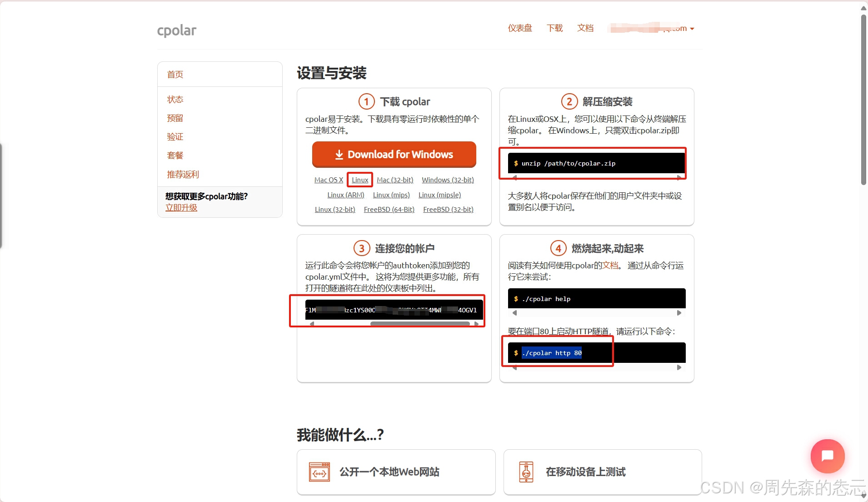Screen dimensions: 868x502
Task: Select 首页 in the sidebar
Action: [x=175, y=74]
